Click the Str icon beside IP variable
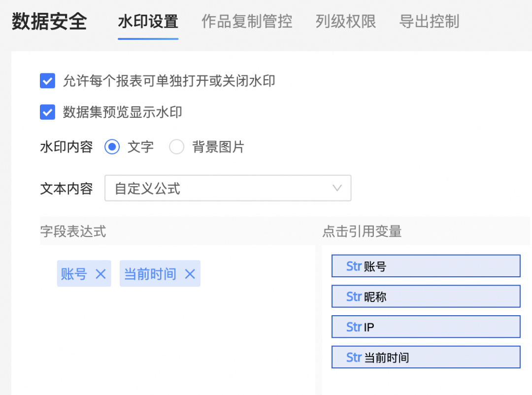Viewport: 532px width, 395px height. [x=354, y=327]
